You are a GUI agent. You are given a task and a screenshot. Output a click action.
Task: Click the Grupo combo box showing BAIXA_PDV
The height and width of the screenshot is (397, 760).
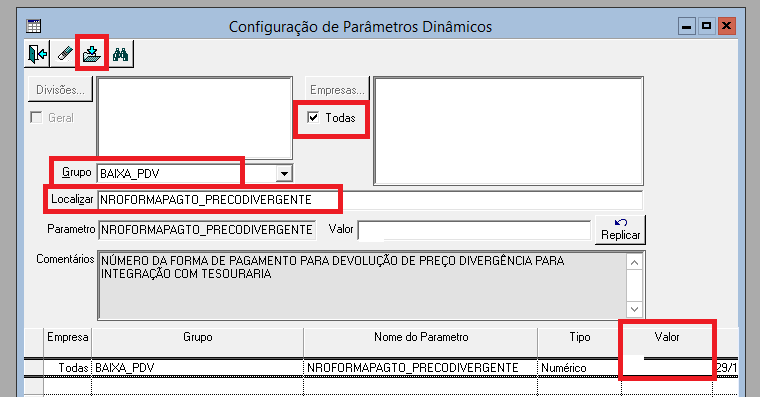pos(195,173)
